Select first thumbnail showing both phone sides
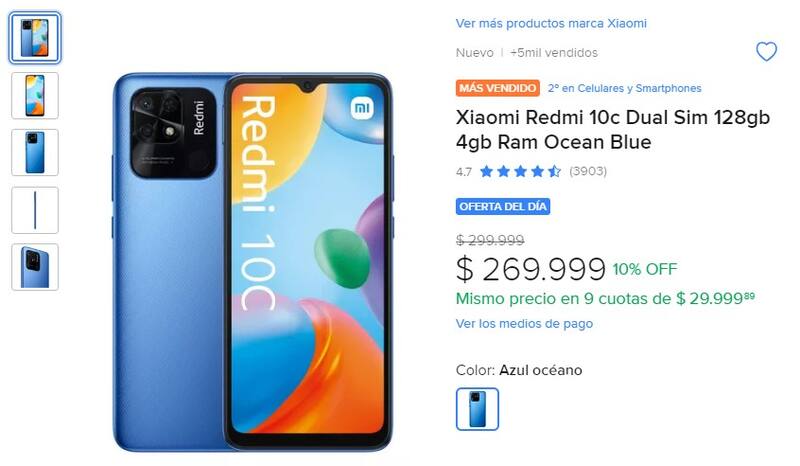The height and width of the screenshot is (466, 800). (35, 38)
